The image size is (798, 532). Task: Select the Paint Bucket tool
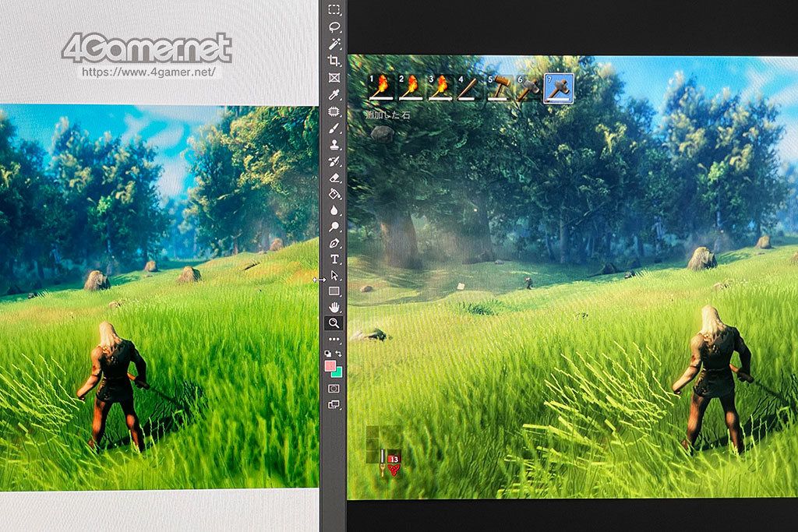pyautogui.click(x=334, y=194)
